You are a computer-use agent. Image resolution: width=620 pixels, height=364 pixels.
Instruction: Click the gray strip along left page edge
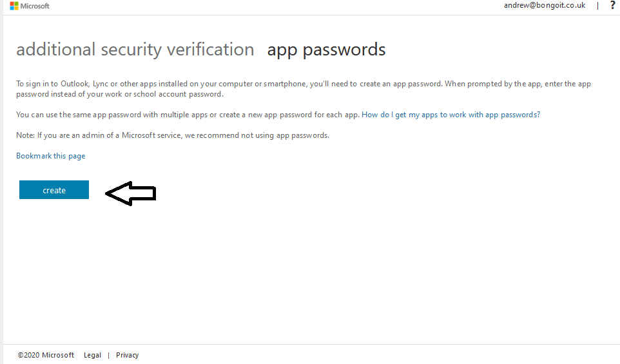pos(1,182)
